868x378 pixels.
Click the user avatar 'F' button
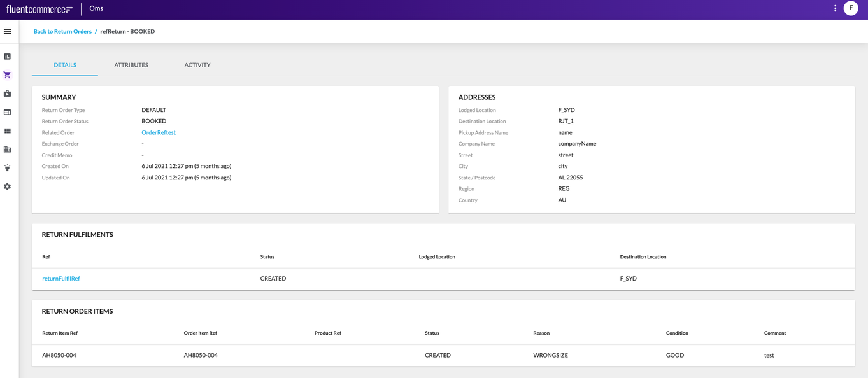[x=851, y=8]
